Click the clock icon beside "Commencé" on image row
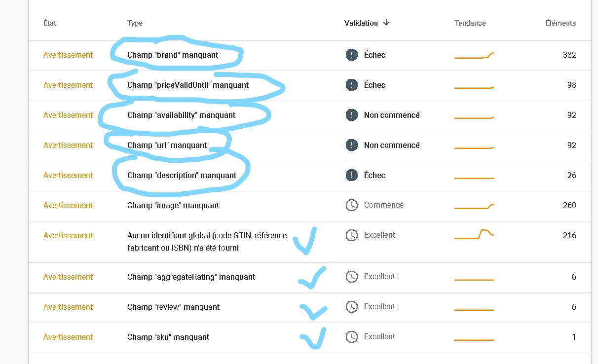This screenshot has height=364, width=598. [x=352, y=205]
